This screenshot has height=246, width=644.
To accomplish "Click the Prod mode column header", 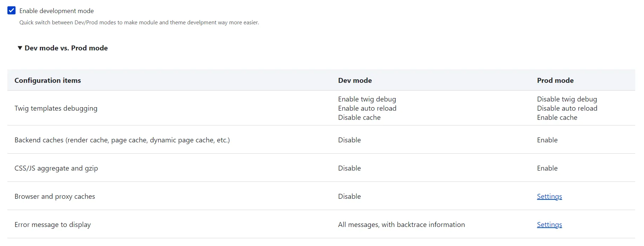I will 555,80.
